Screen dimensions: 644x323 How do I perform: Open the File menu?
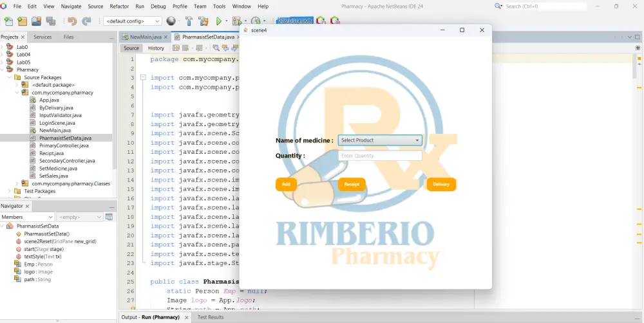17,6
